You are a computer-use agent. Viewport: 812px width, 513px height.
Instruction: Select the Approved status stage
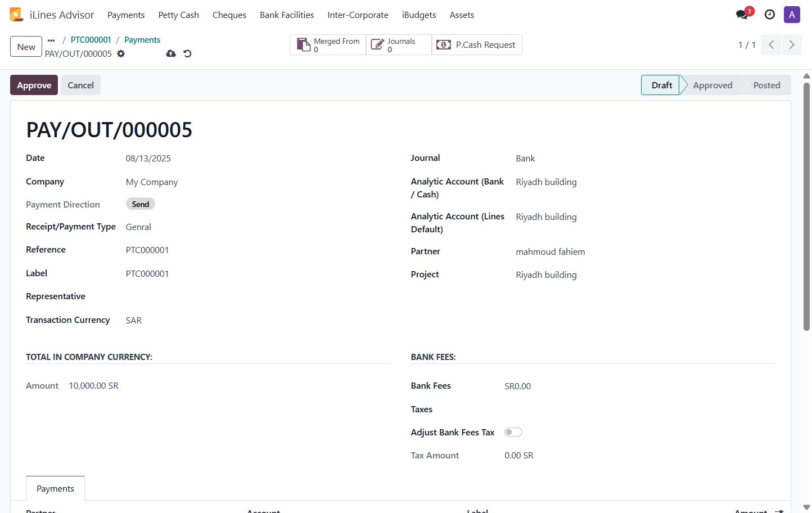[x=712, y=85]
